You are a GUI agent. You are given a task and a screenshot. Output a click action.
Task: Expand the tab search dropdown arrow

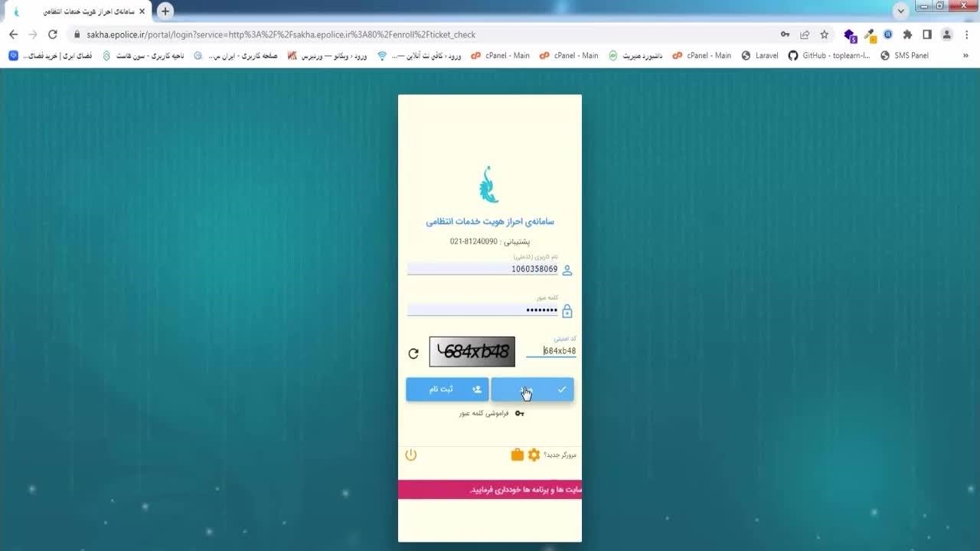coord(901,11)
